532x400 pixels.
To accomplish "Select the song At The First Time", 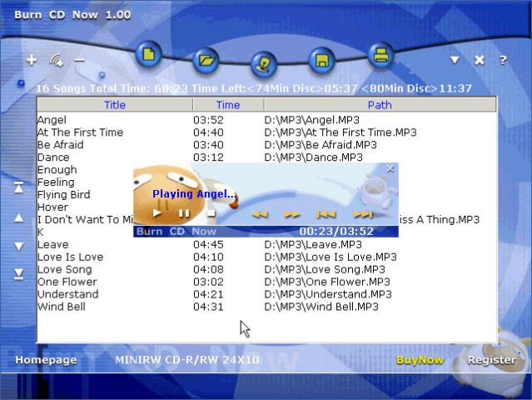I will [80, 132].
